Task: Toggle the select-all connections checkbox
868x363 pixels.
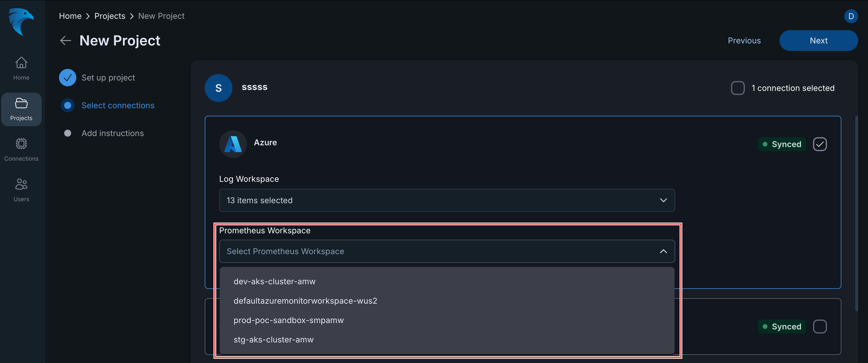Action: pos(738,88)
